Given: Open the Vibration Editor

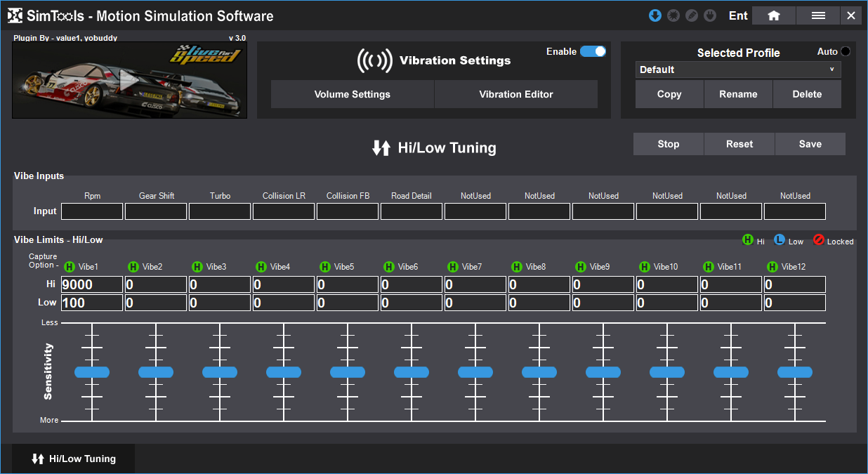Looking at the screenshot, I should pyautogui.click(x=516, y=94).
